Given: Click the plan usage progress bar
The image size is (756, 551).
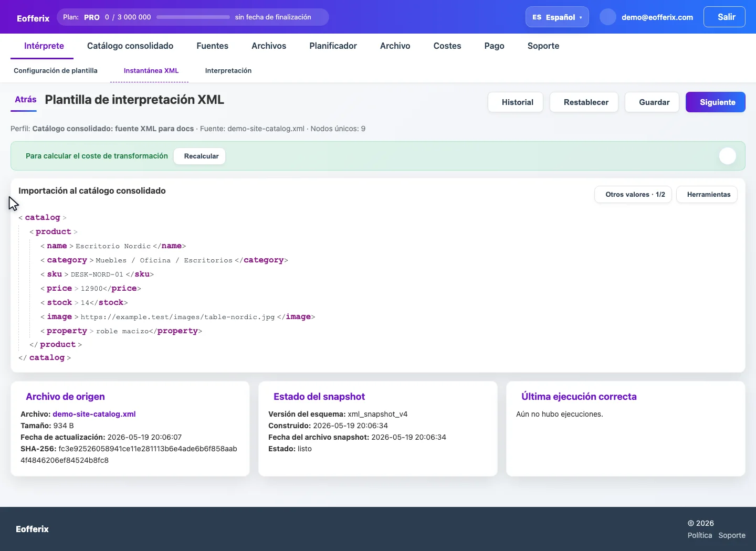Looking at the screenshot, I should [193, 17].
